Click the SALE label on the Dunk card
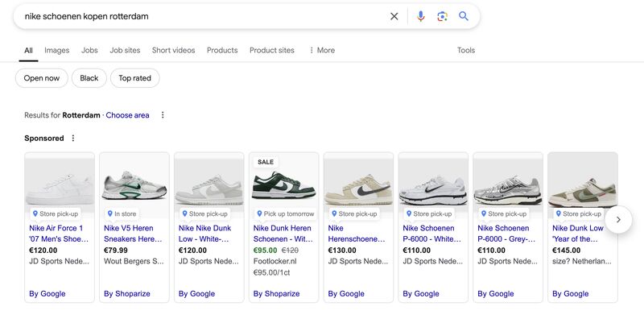This screenshot has width=644, height=319. click(x=266, y=162)
